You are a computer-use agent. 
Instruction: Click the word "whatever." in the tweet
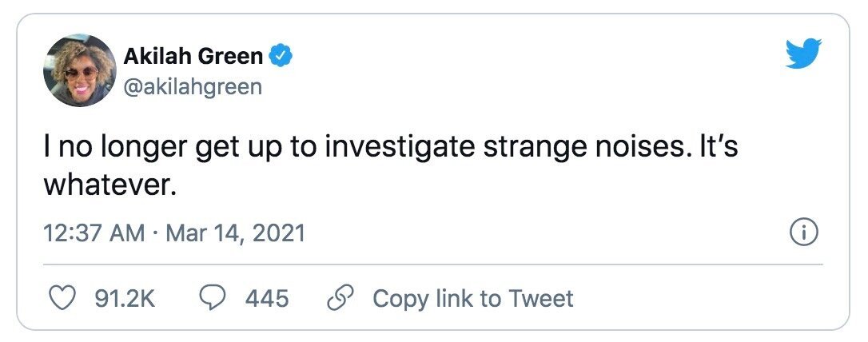[x=110, y=186]
